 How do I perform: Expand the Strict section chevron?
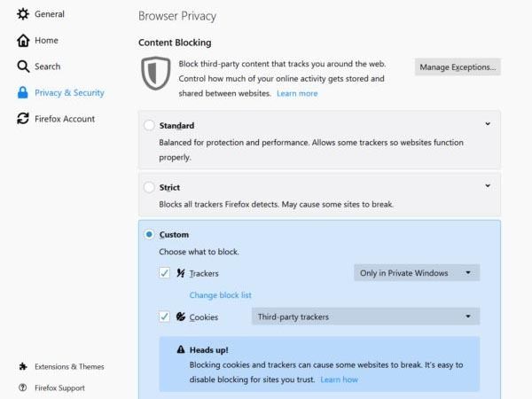pyautogui.click(x=488, y=185)
